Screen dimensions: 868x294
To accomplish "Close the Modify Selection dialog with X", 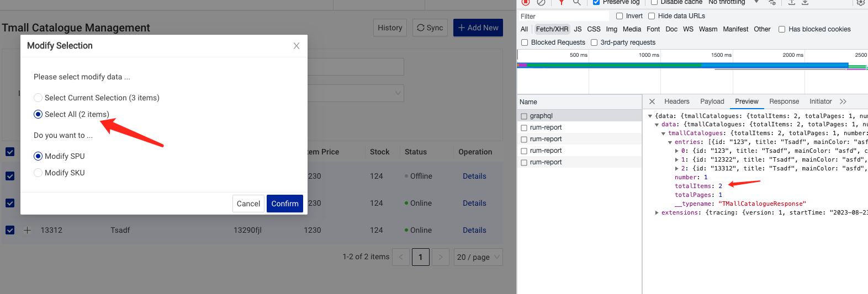I will click(x=297, y=46).
